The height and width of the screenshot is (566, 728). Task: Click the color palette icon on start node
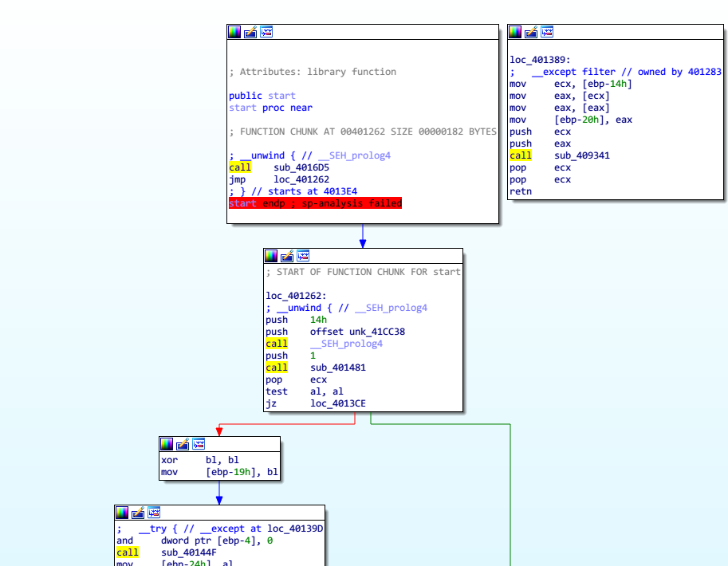(234, 32)
